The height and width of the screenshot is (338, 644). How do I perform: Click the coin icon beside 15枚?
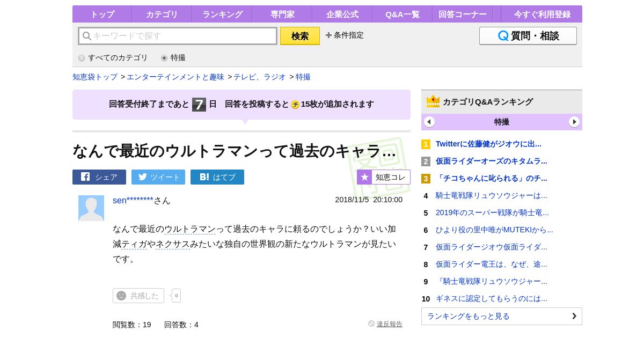(x=295, y=105)
